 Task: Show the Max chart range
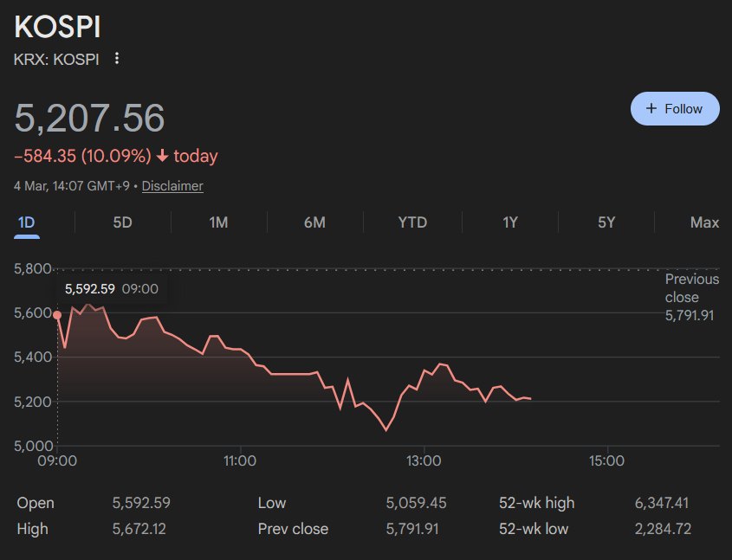[704, 222]
